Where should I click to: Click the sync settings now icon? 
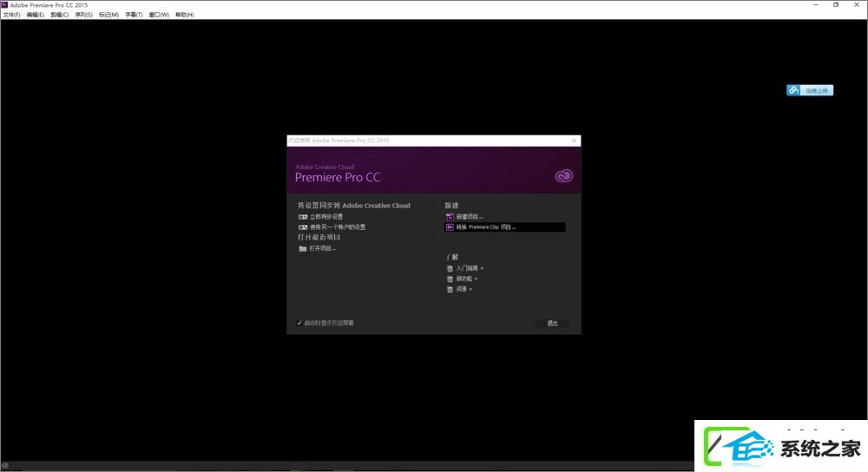[303, 217]
